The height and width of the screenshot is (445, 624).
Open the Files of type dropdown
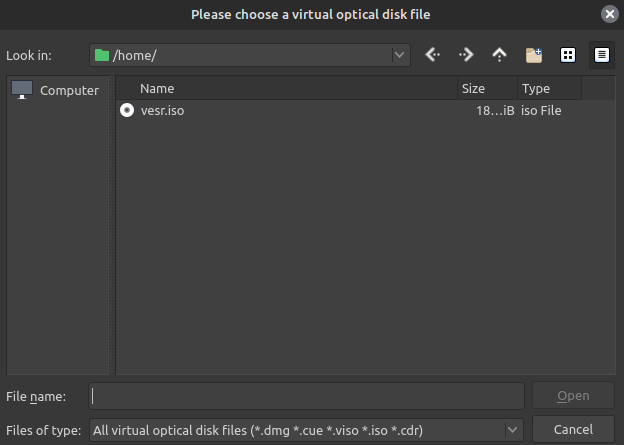(513, 430)
